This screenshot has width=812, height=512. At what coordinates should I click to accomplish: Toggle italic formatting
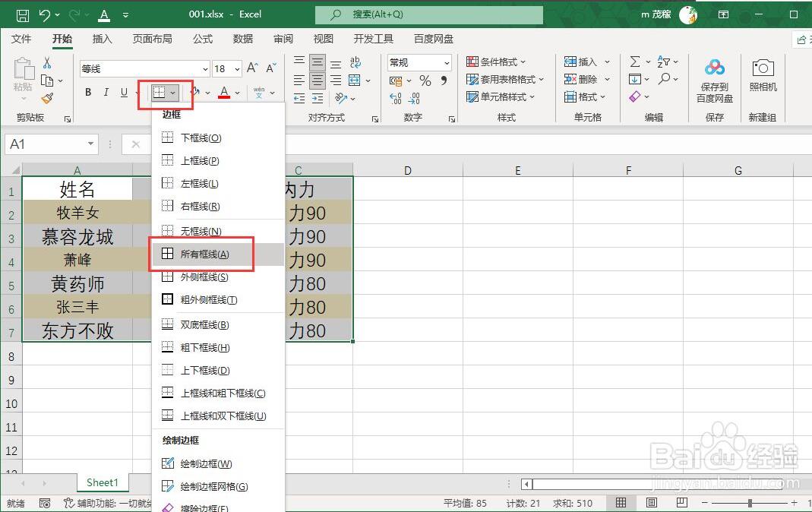coord(105,92)
